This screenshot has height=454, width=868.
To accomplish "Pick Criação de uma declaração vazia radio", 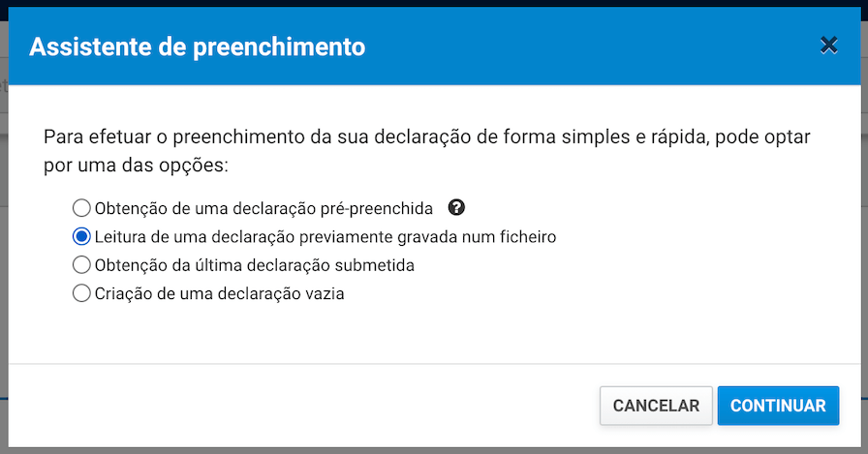I will [81, 293].
